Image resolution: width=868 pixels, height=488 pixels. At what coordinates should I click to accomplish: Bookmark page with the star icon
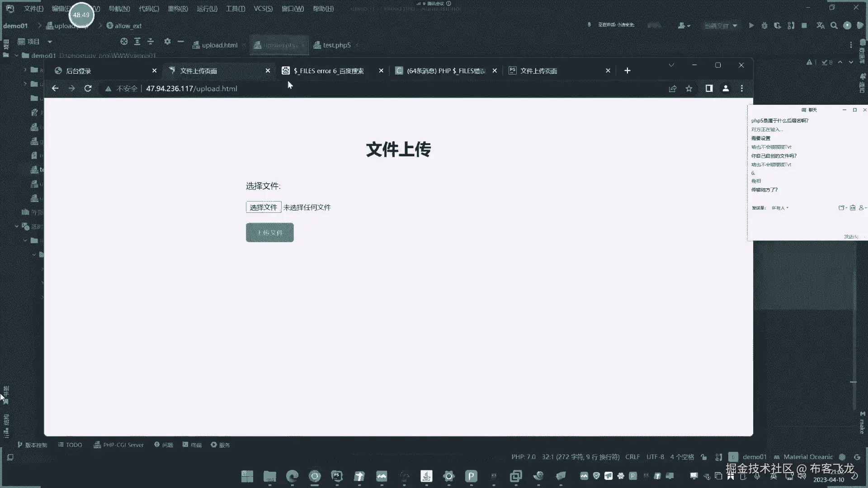pyautogui.click(x=689, y=89)
